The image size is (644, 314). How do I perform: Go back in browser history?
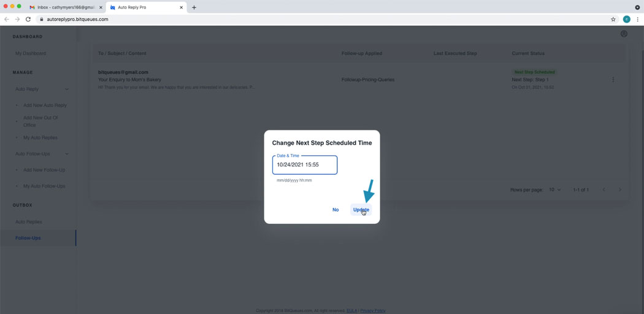pos(7,19)
